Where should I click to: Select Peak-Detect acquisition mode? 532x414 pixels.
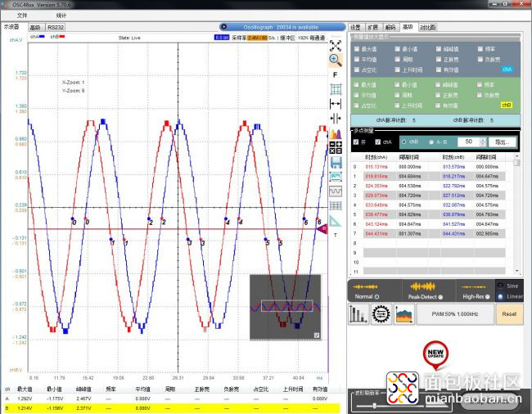coord(440,297)
